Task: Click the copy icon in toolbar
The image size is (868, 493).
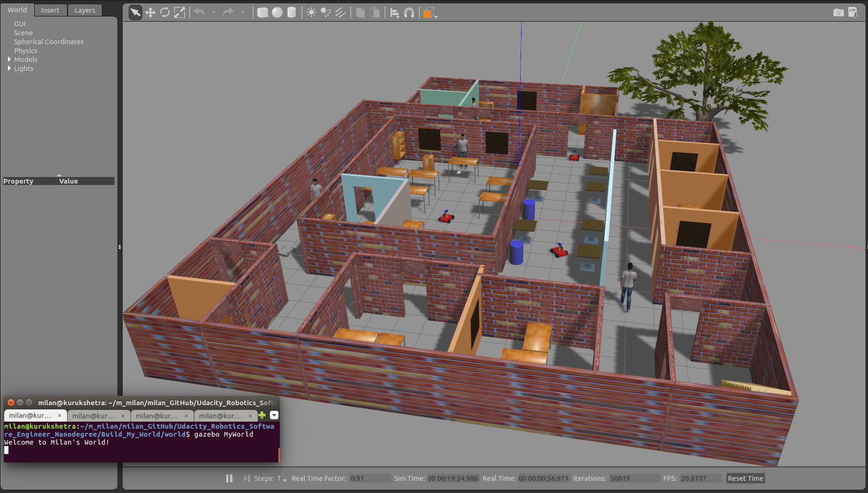Action: point(361,13)
